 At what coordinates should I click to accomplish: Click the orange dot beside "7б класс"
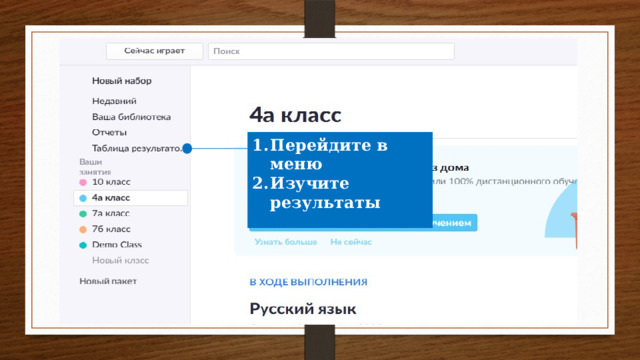tap(83, 229)
